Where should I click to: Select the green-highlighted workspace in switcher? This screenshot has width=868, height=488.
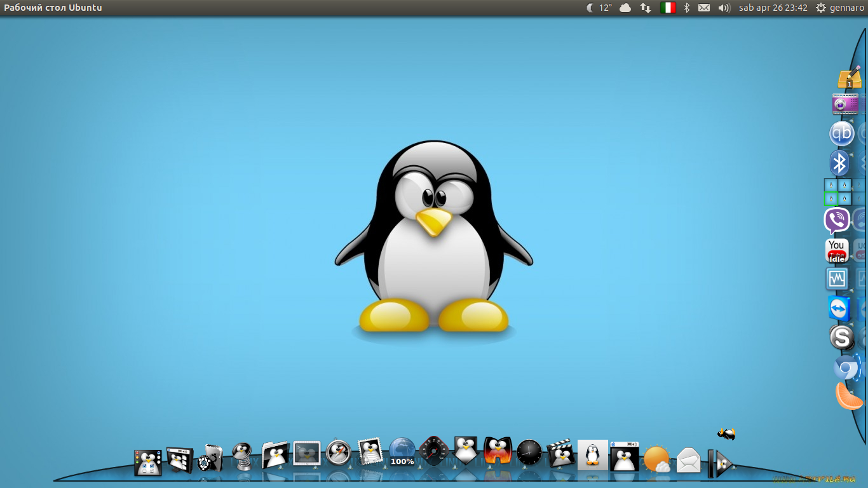click(831, 199)
